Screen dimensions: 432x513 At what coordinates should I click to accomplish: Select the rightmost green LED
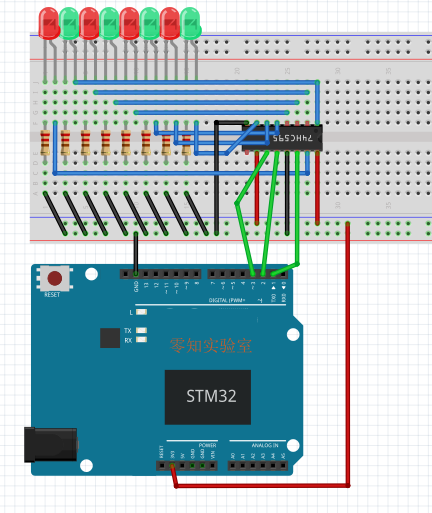coord(190,23)
